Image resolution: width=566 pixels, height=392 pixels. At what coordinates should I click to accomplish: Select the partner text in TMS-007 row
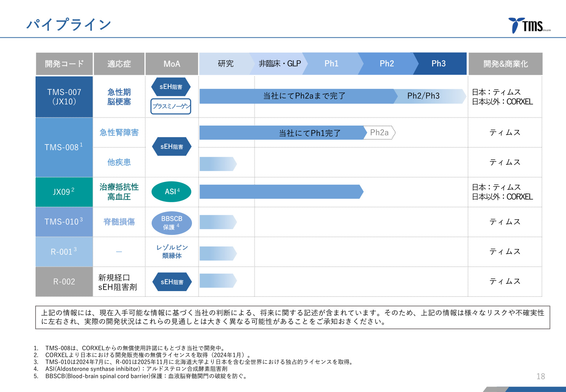tap(503, 97)
